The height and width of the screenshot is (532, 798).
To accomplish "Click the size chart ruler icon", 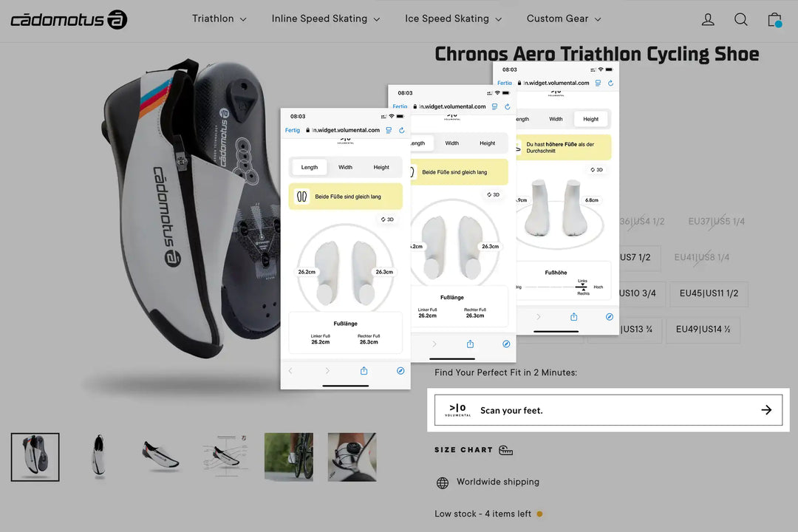I will [x=505, y=450].
